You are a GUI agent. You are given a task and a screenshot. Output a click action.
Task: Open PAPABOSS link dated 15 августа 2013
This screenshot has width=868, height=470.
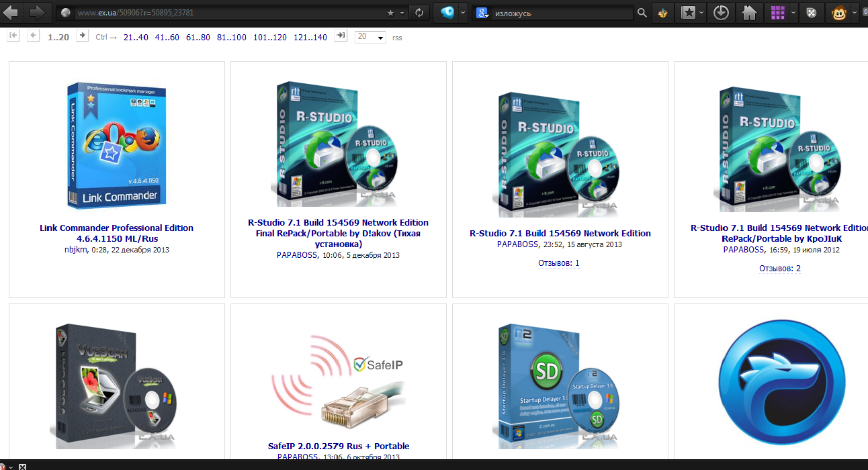518,244
